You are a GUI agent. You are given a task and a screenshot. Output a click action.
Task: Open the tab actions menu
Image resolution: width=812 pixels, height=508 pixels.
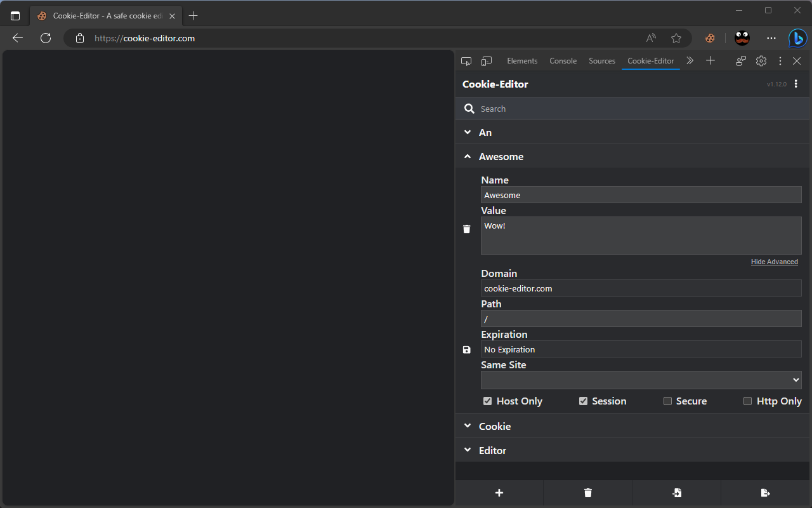(15, 16)
